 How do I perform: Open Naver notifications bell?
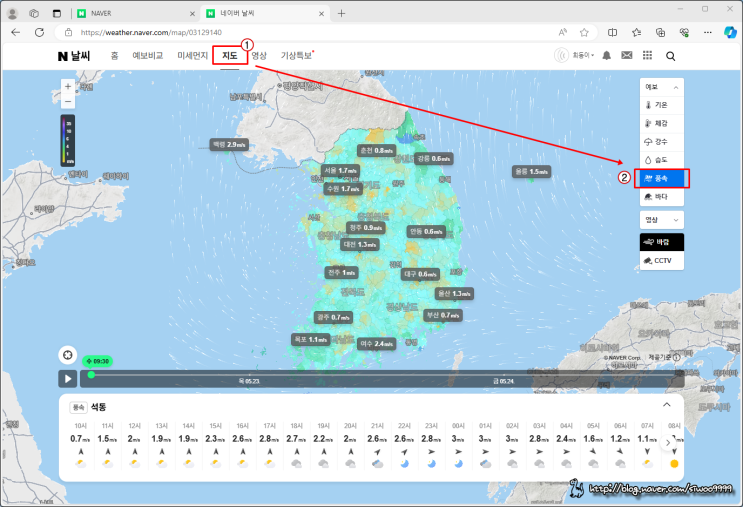click(x=607, y=55)
